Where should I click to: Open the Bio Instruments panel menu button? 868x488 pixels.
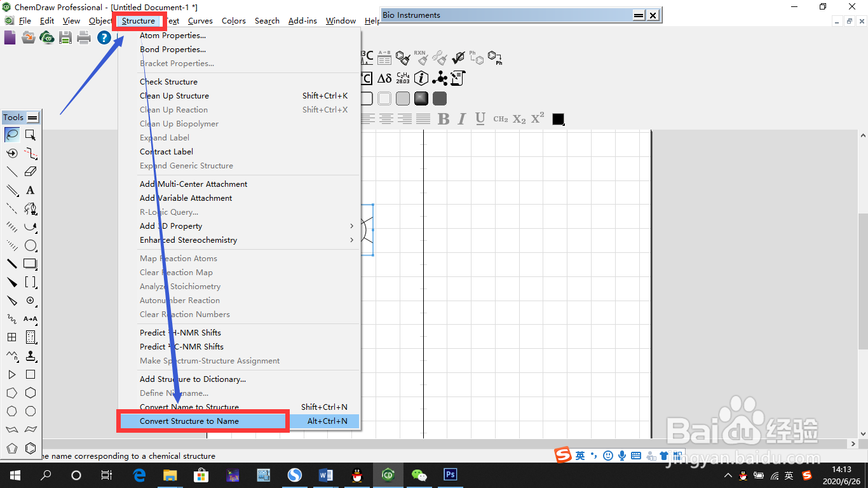point(639,15)
